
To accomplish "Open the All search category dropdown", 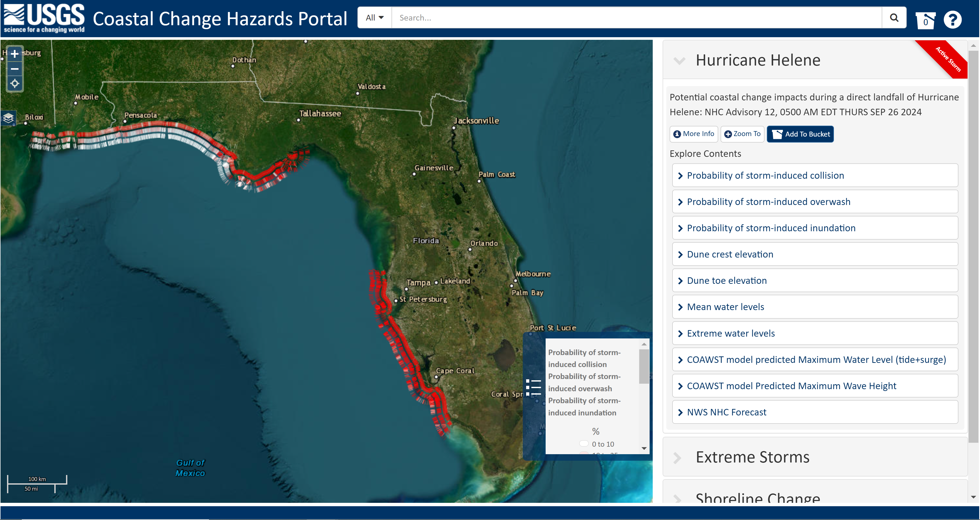I will click(x=374, y=17).
